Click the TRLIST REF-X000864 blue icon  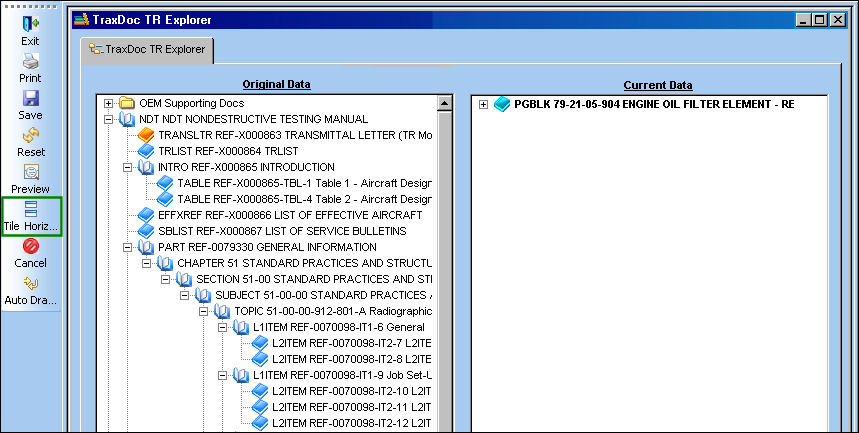coord(146,151)
